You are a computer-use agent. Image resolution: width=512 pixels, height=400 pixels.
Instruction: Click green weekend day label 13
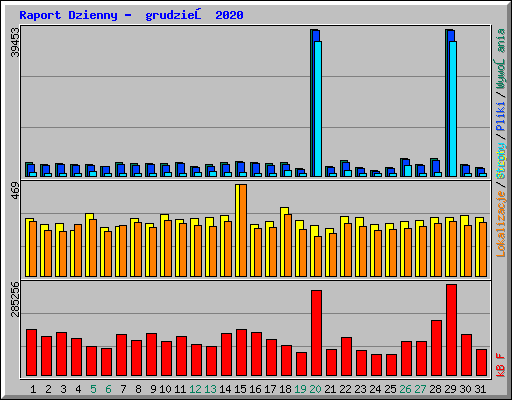210,389
